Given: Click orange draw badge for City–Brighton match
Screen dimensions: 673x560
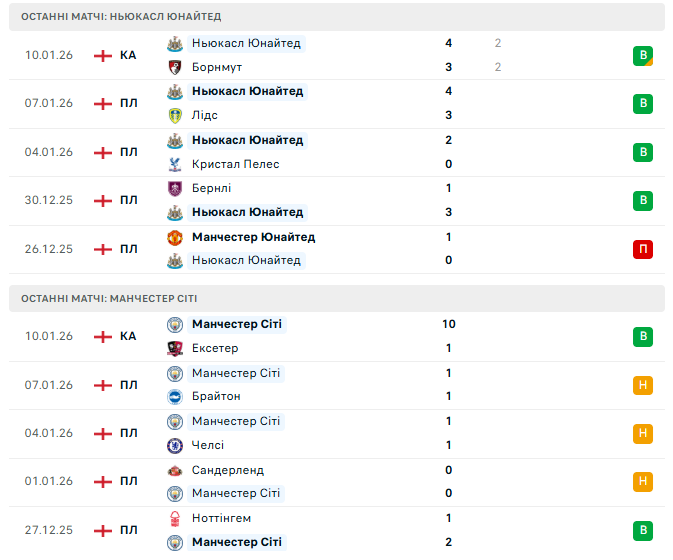Looking at the screenshot, I should [x=643, y=385].
